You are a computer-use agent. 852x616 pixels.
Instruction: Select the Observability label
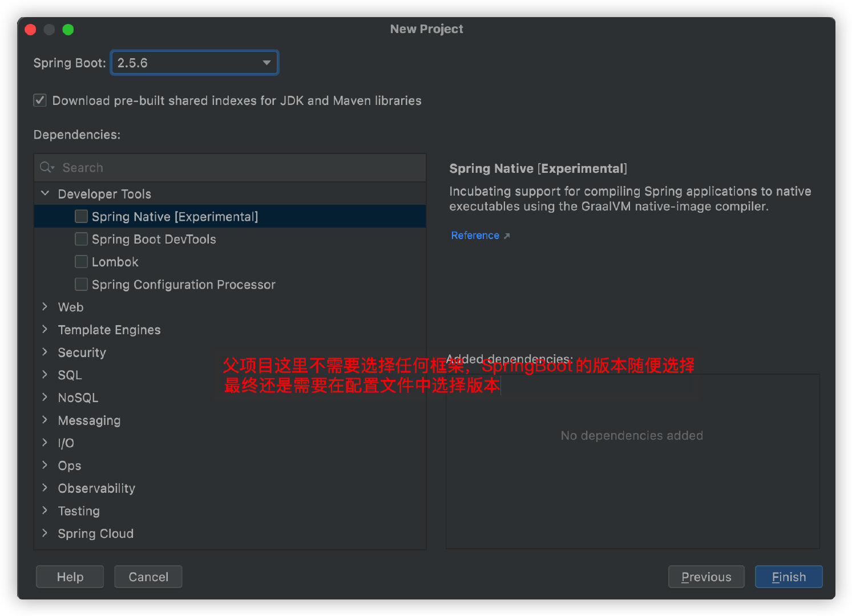(96, 488)
